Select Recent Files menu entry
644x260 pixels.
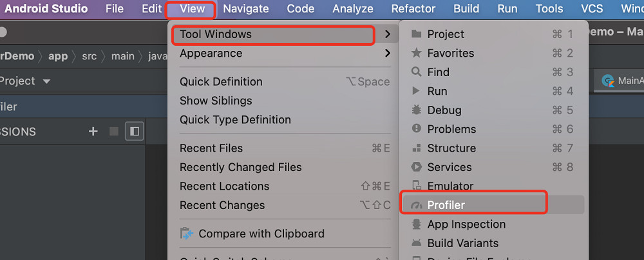click(x=211, y=148)
